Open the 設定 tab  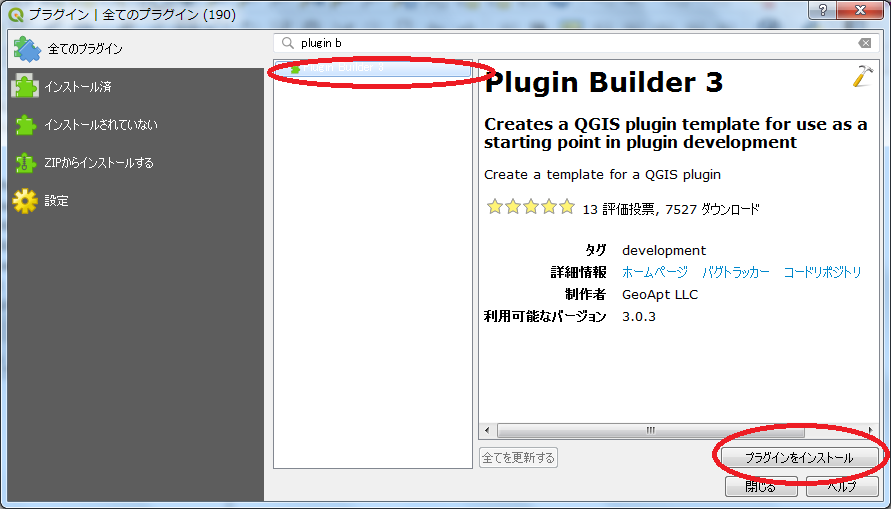click(136, 201)
